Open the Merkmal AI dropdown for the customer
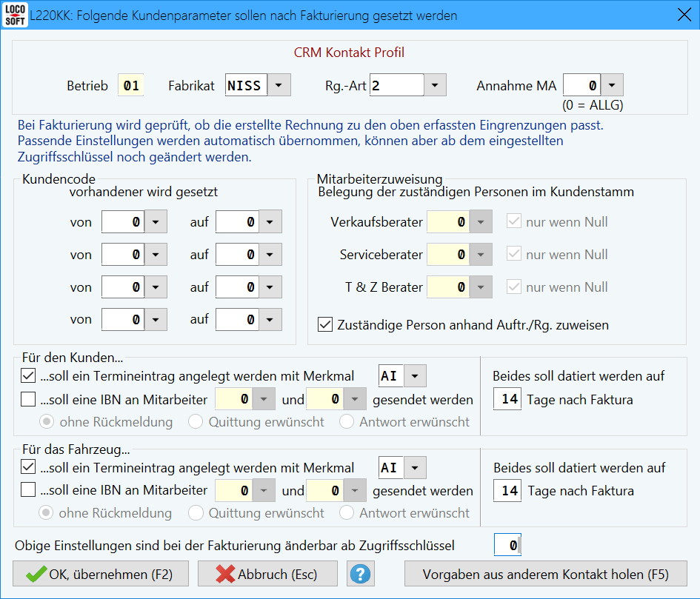The image size is (700, 599). [x=414, y=375]
